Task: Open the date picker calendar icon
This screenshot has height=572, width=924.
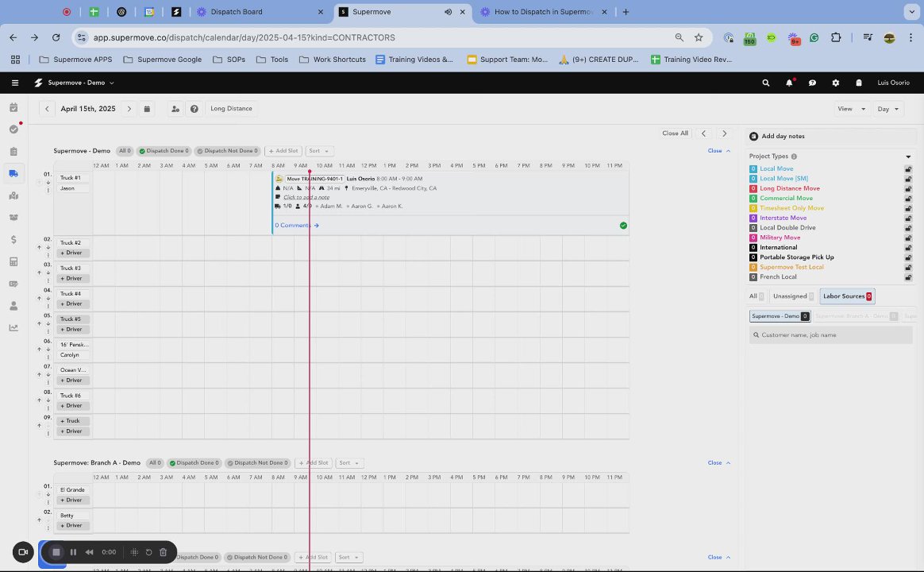Action: coord(147,109)
